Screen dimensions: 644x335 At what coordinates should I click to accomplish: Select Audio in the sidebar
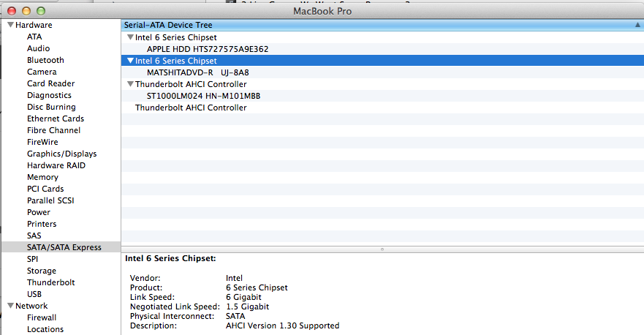[38, 48]
